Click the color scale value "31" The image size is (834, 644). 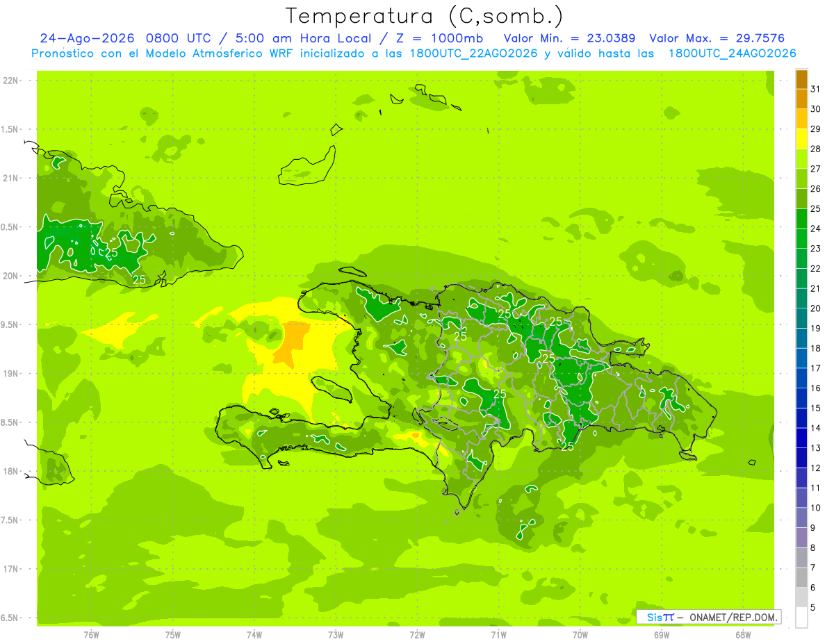815,89
